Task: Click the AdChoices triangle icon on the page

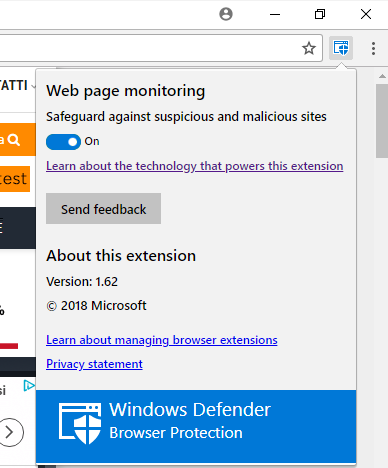Action: (29, 386)
